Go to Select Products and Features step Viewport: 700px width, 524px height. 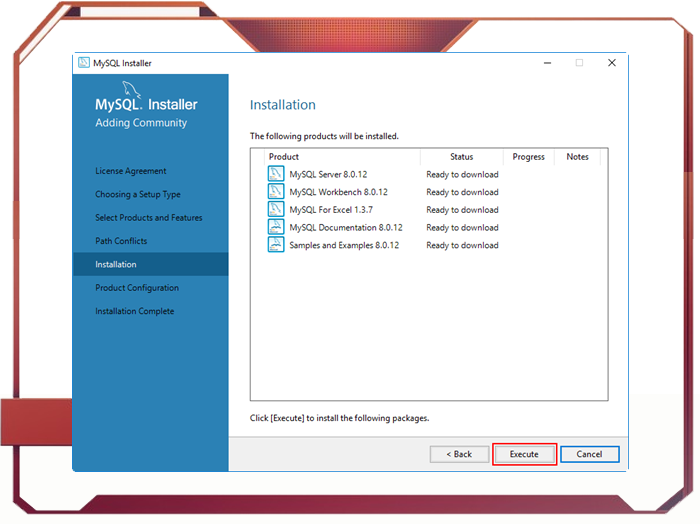click(149, 218)
